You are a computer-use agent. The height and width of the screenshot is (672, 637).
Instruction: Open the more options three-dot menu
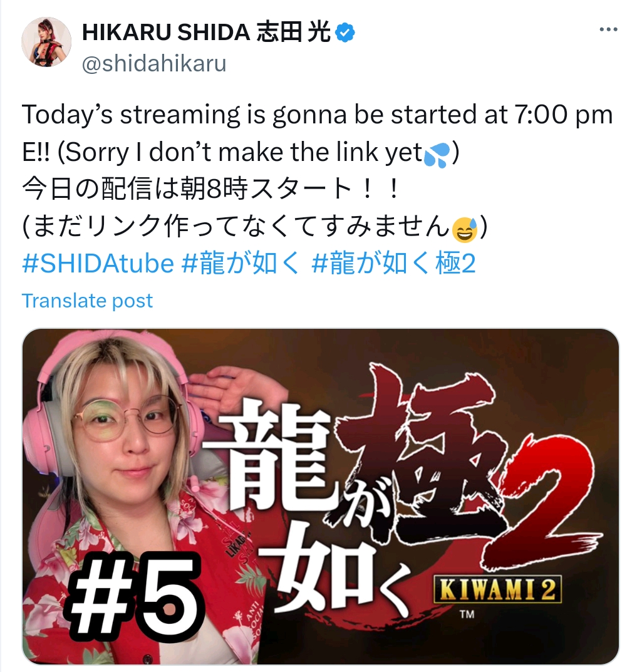click(x=608, y=29)
